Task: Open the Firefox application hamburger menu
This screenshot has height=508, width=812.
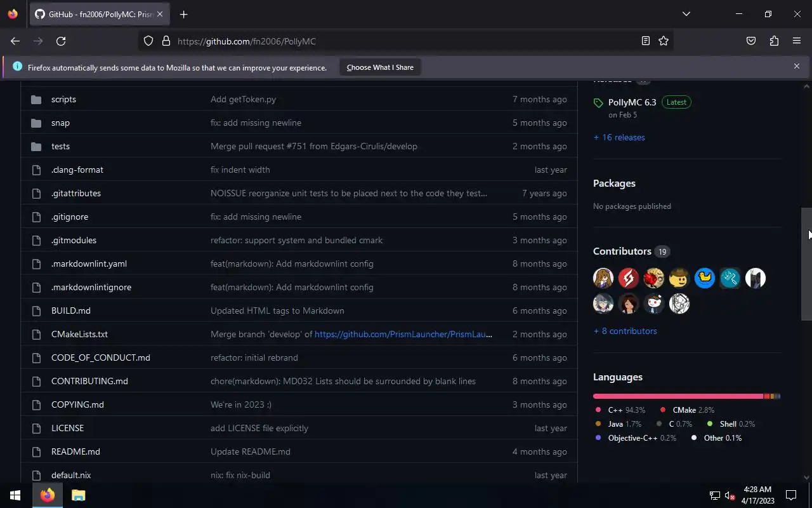Action: point(797,41)
